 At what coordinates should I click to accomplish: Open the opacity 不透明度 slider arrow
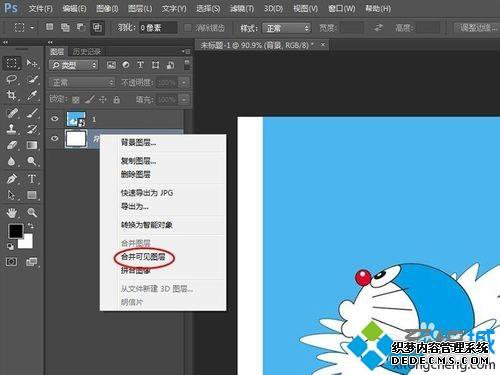[184, 82]
